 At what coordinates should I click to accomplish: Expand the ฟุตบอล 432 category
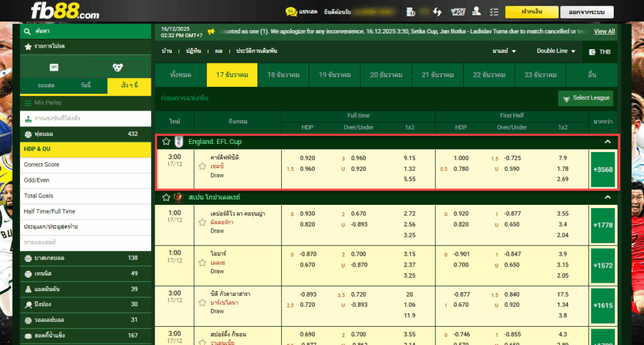click(x=86, y=134)
